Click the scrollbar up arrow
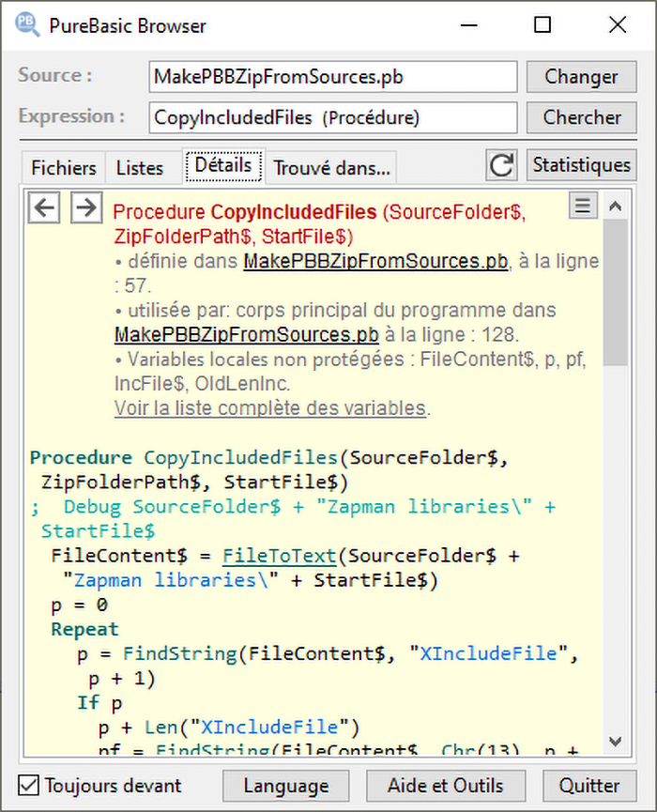 [x=615, y=207]
